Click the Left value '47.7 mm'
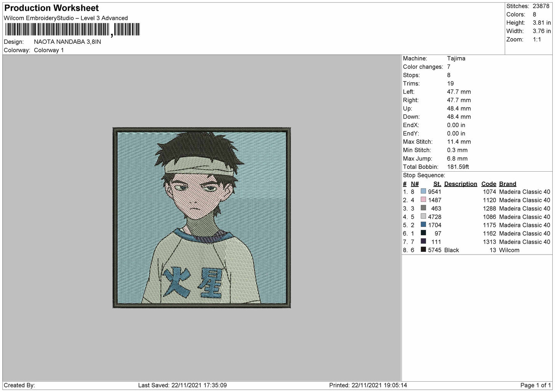This screenshot has height=392, width=555. (459, 92)
